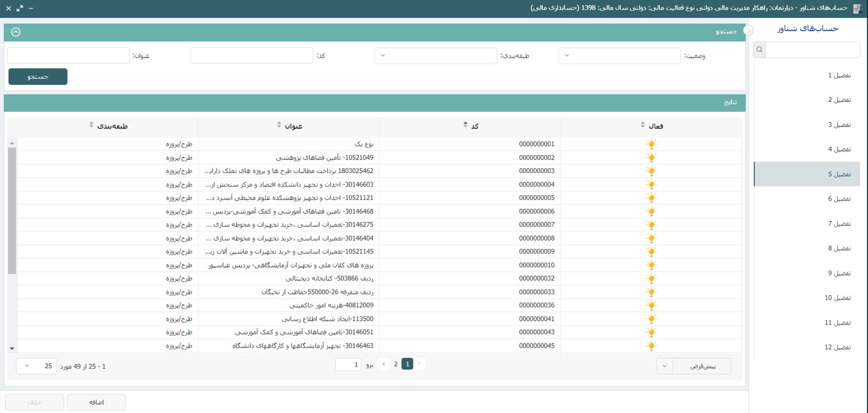
Task: Toggle active status lightbulb for row 0000000045
Action: (x=651, y=346)
